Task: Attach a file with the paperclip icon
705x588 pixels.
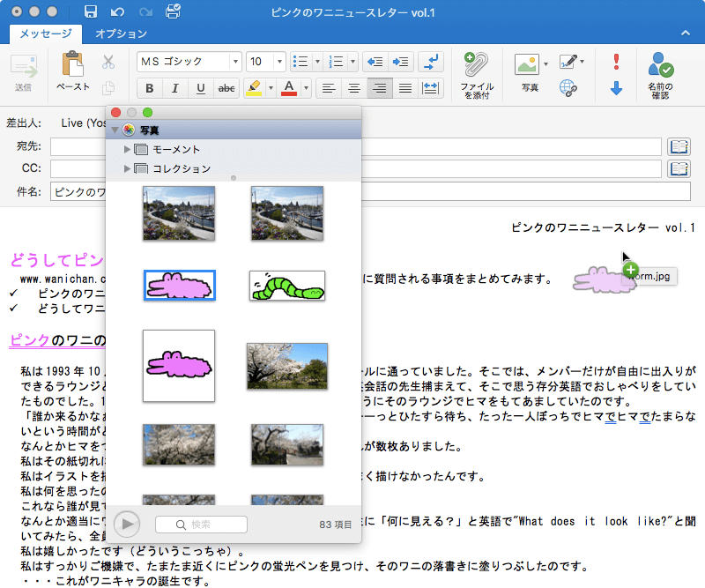Action: pyautogui.click(x=475, y=64)
